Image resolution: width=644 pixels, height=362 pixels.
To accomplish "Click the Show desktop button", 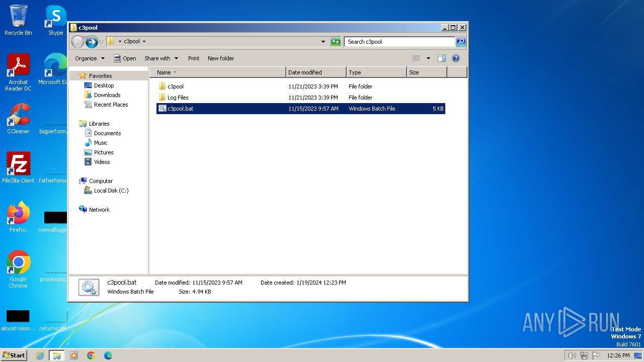I will (x=638, y=355).
